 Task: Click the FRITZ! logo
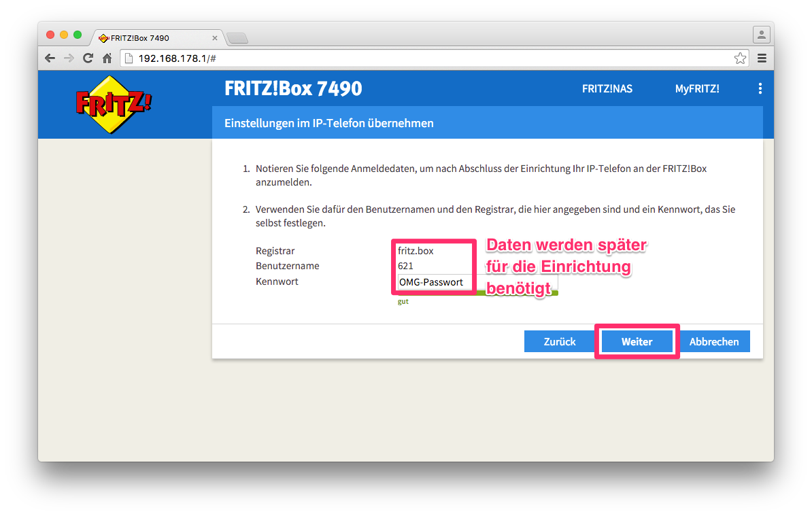click(114, 104)
